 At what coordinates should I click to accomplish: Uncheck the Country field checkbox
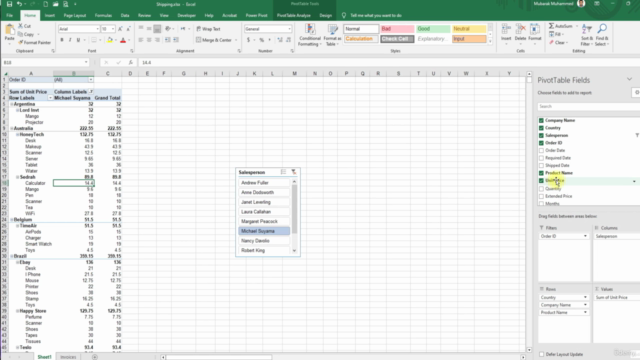(541, 128)
